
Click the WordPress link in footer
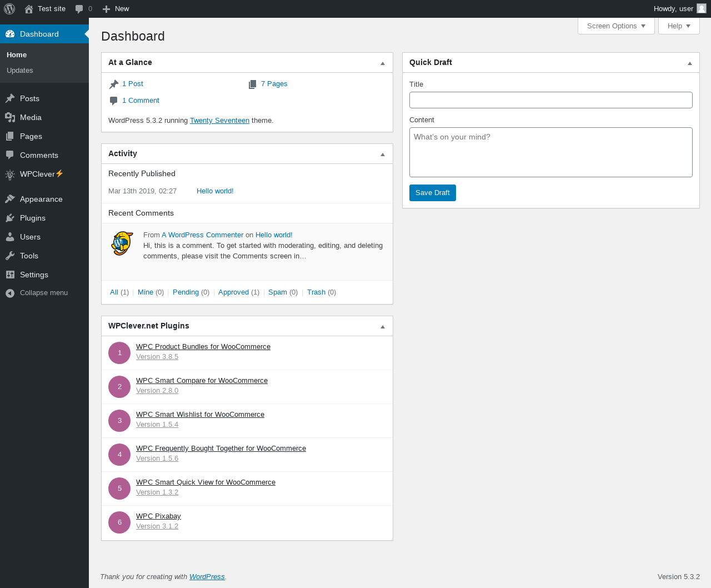207,577
